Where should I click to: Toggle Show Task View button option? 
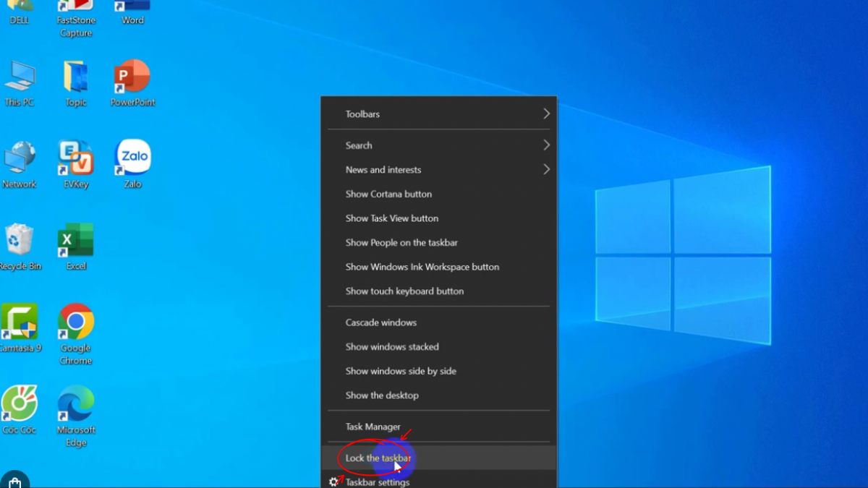[x=439, y=218]
